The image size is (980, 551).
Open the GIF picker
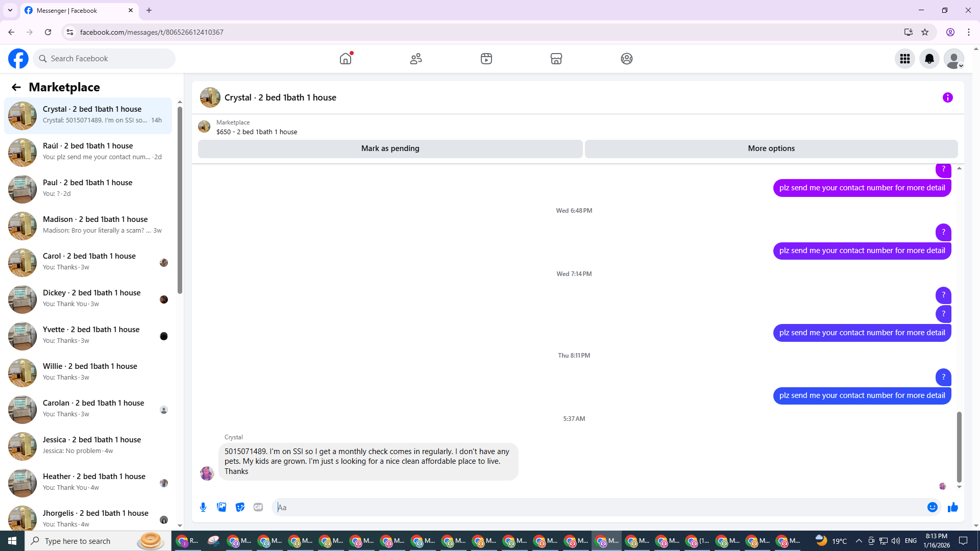click(x=258, y=507)
